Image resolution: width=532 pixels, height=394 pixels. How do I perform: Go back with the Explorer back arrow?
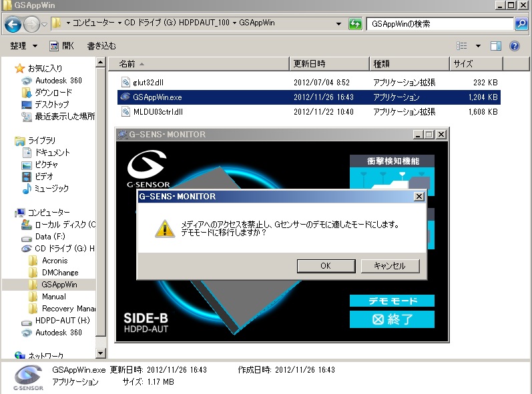[13, 25]
